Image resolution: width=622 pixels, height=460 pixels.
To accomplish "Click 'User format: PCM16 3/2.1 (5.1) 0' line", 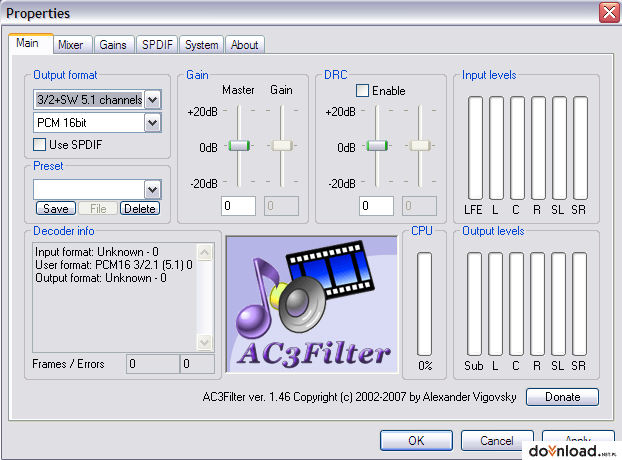I will click(x=114, y=265).
